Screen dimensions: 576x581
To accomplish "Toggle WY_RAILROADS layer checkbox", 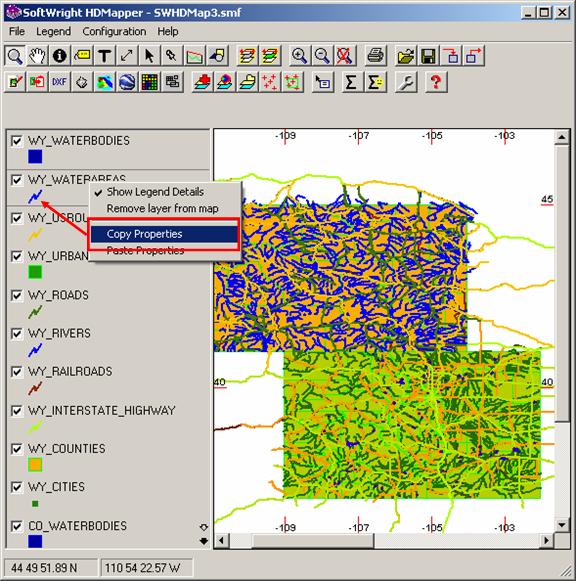I will coord(17,372).
